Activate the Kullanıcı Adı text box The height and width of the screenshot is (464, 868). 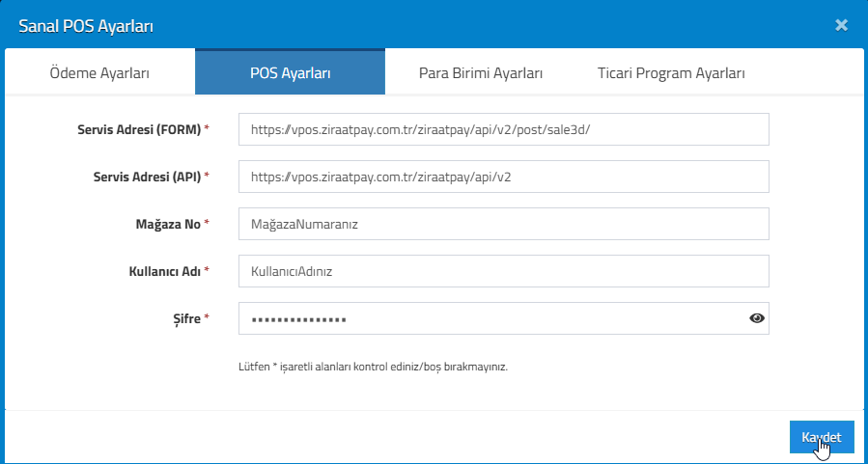coord(504,271)
